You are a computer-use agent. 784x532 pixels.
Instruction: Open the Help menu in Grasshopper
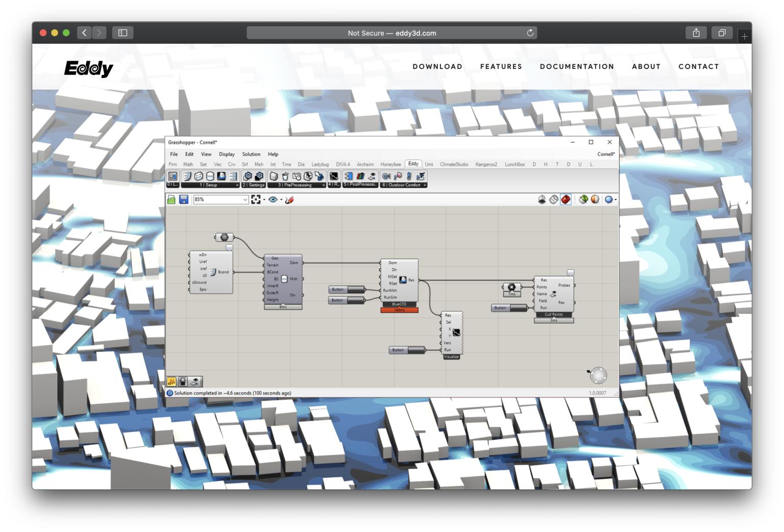pyautogui.click(x=273, y=154)
